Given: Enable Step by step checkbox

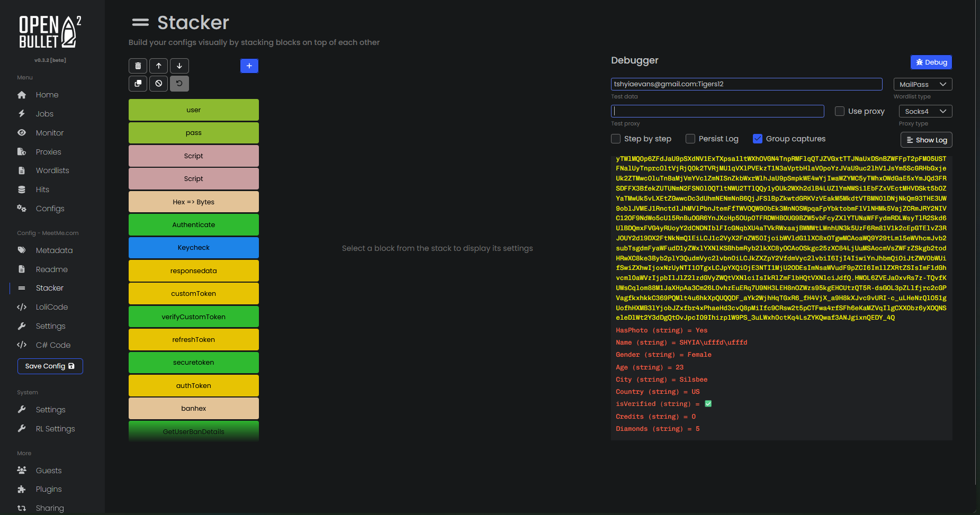Looking at the screenshot, I should tap(616, 139).
